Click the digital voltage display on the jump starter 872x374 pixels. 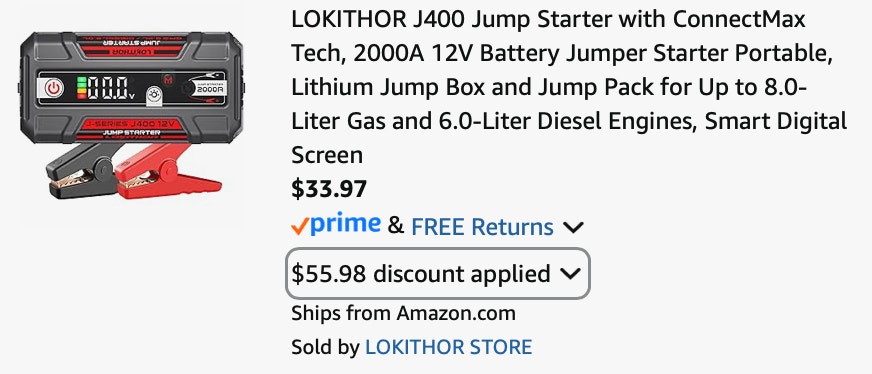click(x=111, y=88)
